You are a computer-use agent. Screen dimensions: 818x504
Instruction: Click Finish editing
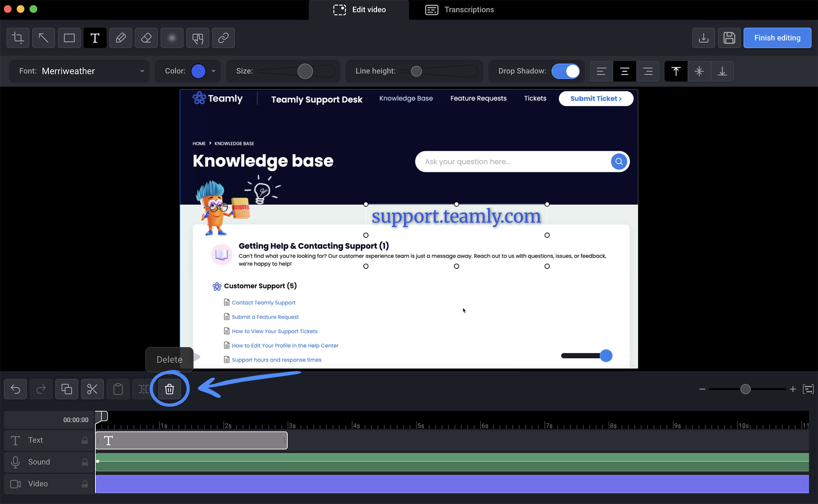coord(777,38)
